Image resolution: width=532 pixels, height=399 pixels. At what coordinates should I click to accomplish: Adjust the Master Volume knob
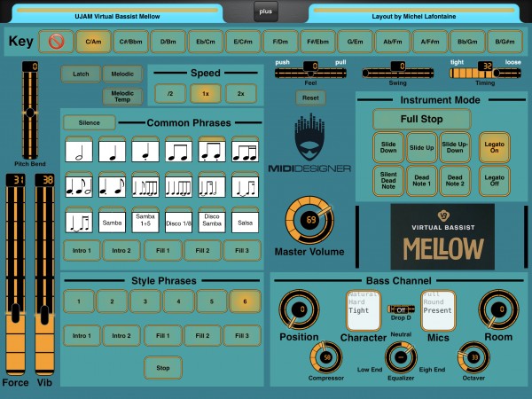click(309, 220)
